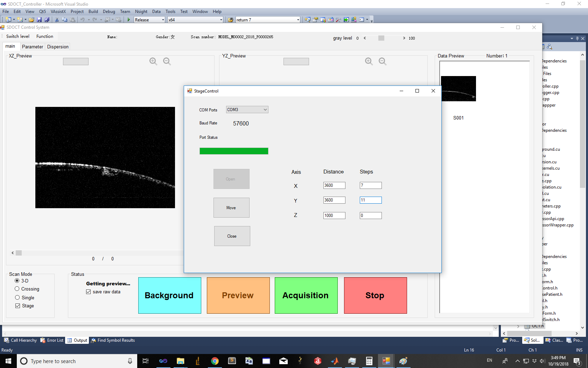This screenshot has width=588, height=368.
Task: Click zoom in icon in XZ_Preview
Action: click(153, 61)
